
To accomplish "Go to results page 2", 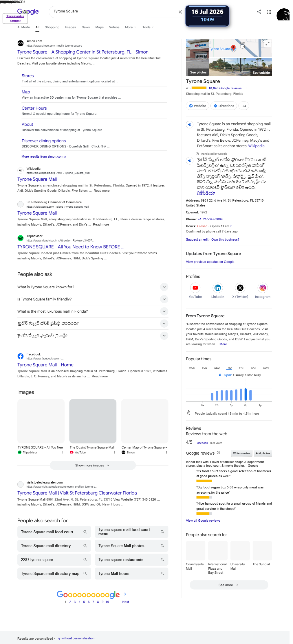I will [x=70, y=602].
